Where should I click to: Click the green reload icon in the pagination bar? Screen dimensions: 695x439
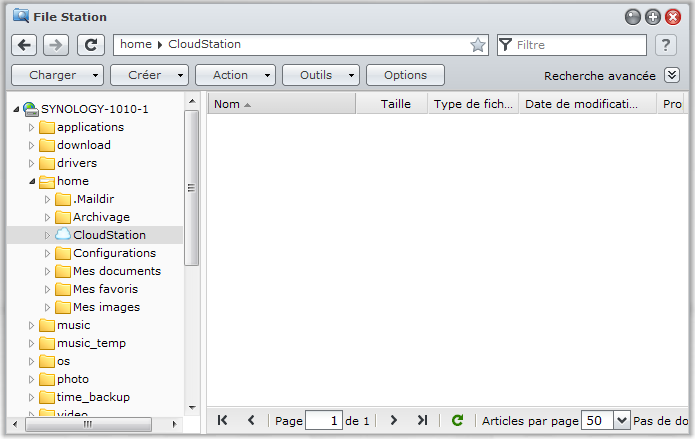[457, 421]
